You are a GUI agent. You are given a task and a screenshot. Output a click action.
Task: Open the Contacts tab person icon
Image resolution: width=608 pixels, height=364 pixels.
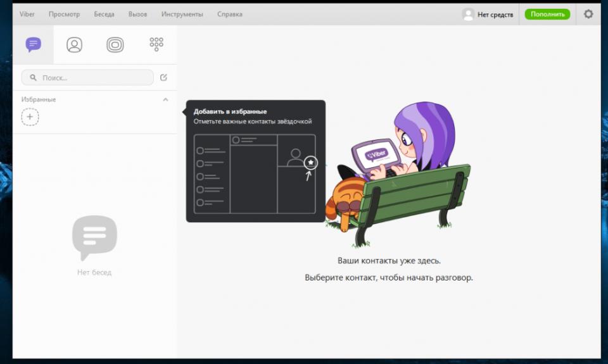[x=74, y=44]
